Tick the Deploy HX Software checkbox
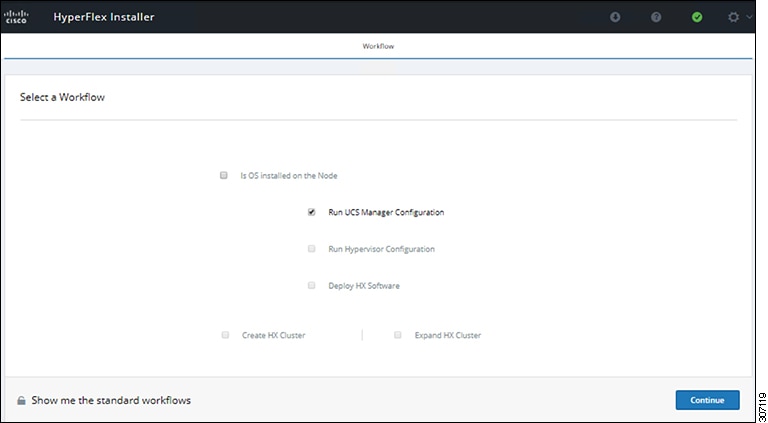The height and width of the screenshot is (423, 768). coord(312,286)
